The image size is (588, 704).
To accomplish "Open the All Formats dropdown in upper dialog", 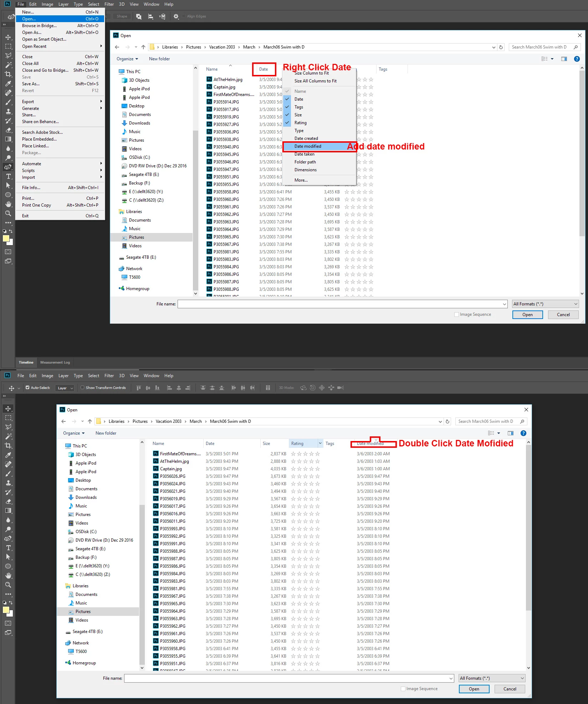I will point(545,304).
